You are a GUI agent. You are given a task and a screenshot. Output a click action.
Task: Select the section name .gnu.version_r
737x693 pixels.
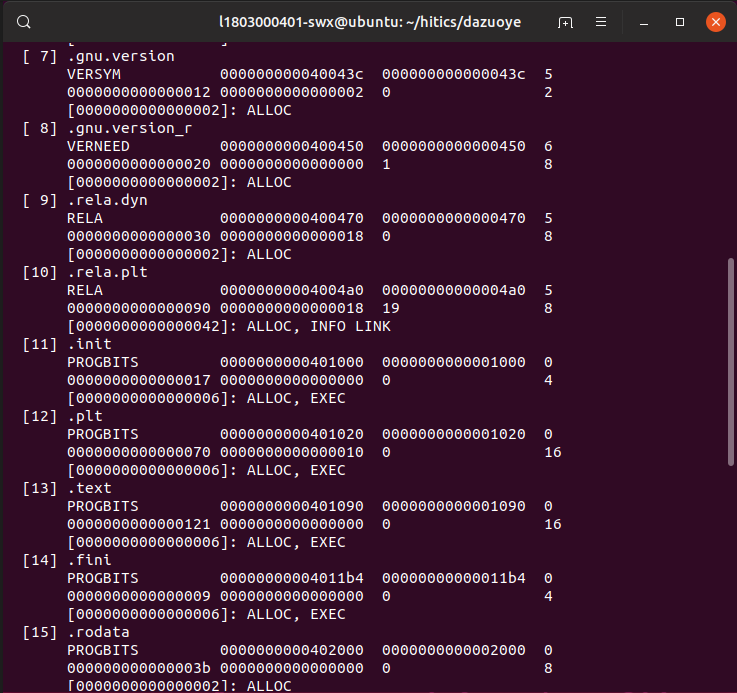pyautogui.click(x=130, y=128)
